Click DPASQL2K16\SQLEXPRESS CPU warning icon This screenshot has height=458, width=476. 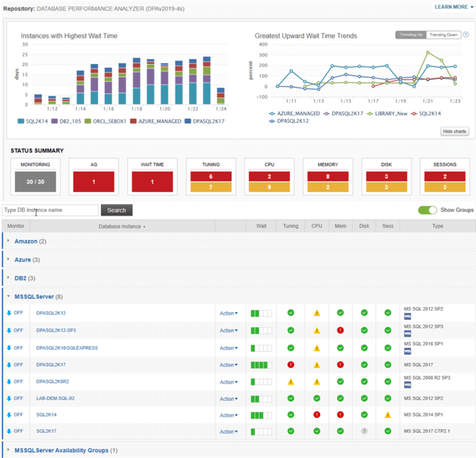(x=317, y=348)
